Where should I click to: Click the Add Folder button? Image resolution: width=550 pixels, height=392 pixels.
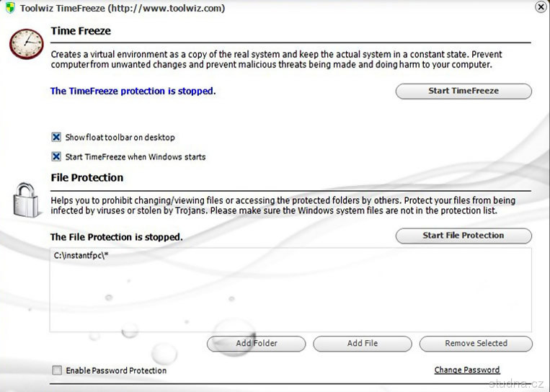pyautogui.click(x=256, y=344)
